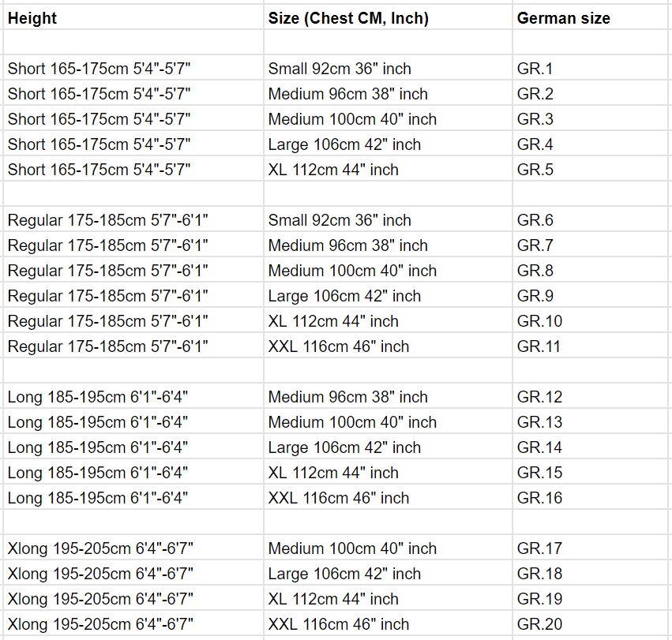The height and width of the screenshot is (640, 672).
Task: Click the GR.20 cell
Action: (x=539, y=624)
